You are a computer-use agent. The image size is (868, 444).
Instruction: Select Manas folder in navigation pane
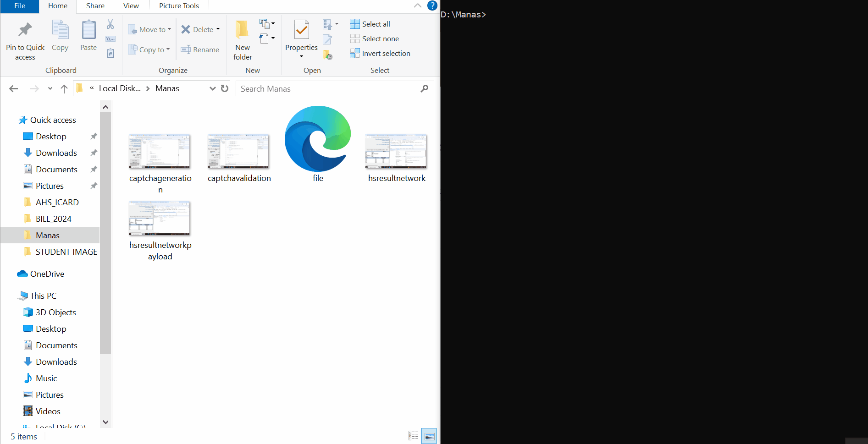tap(50, 235)
